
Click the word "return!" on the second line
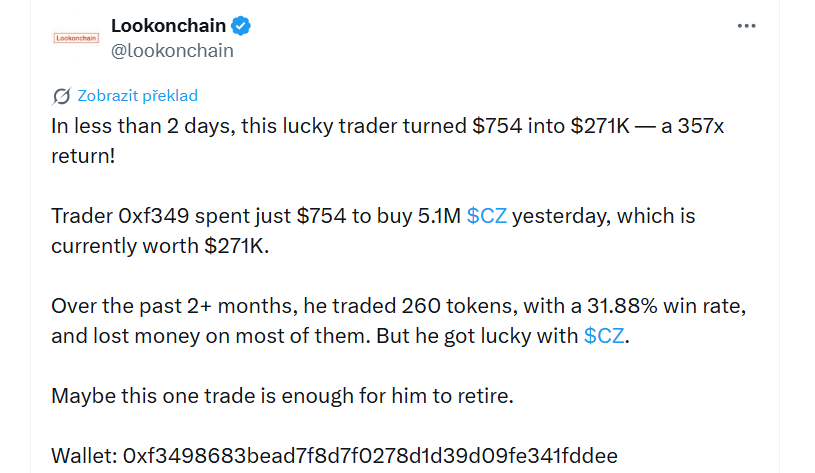[x=83, y=156]
